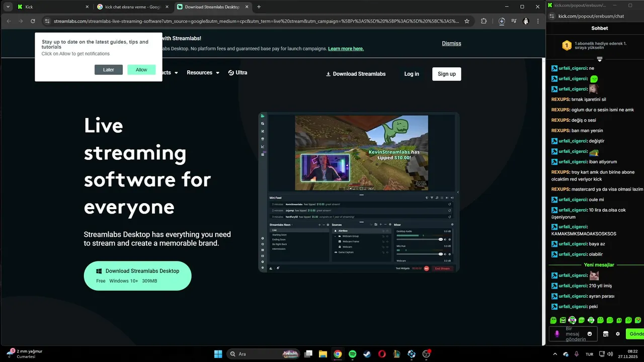Bookmark this page with the star icon
This screenshot has height=362, width=644.
(467, 21)
